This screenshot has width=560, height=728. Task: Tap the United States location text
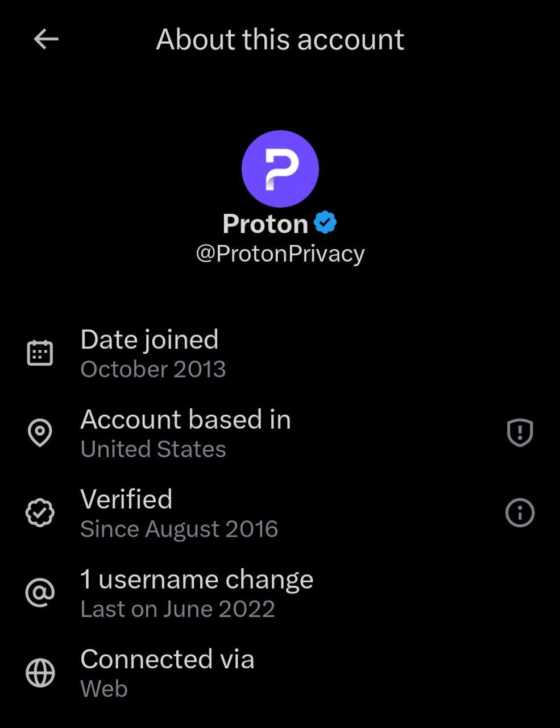pyautogui.click(x=153, y=449)
